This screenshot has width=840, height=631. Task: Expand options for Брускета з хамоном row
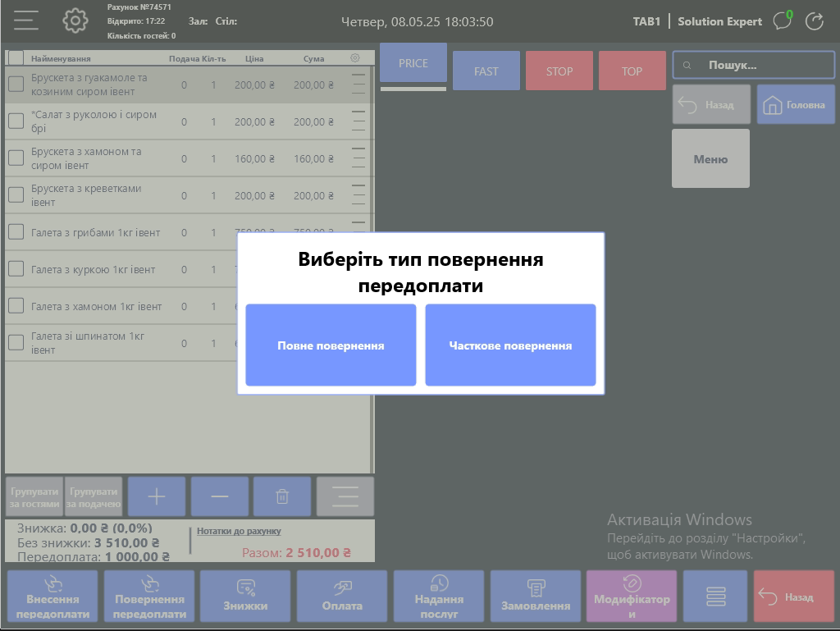click(358, 158)
